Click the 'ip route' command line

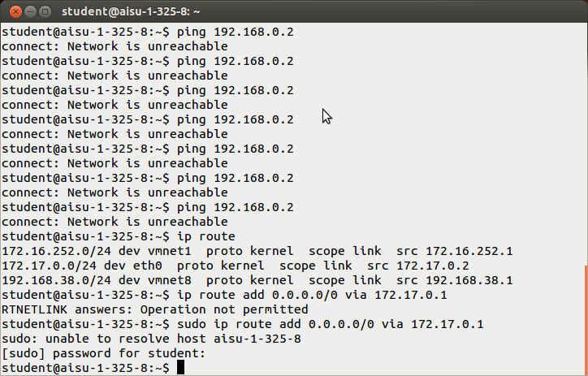click(x=119, y=236)
